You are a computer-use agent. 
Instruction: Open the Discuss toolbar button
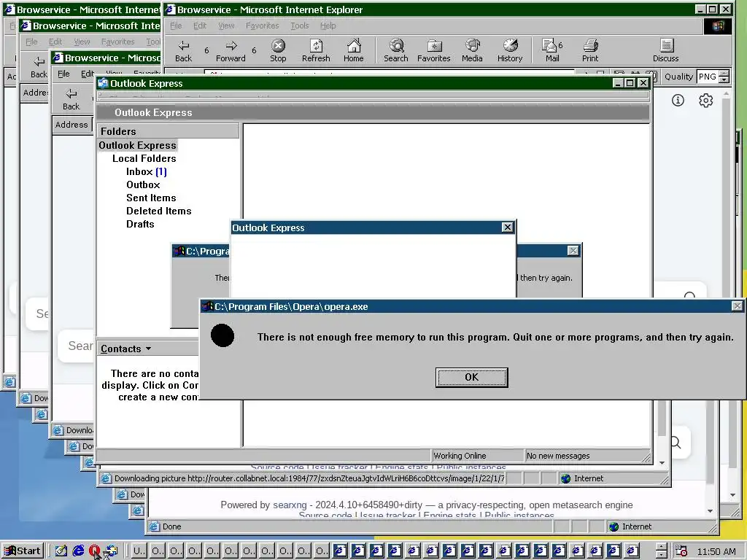coord(665,50)
